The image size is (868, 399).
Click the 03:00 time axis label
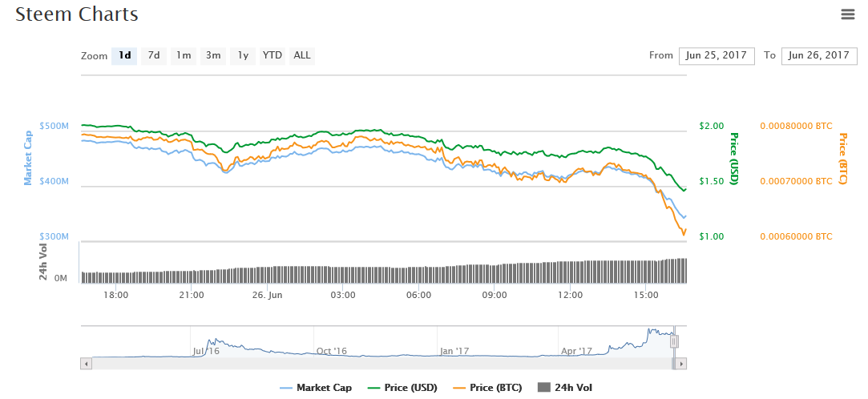343,296
